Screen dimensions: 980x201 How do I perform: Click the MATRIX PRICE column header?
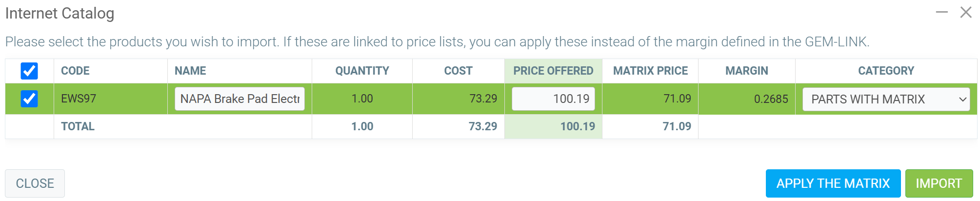click(650, 71)
